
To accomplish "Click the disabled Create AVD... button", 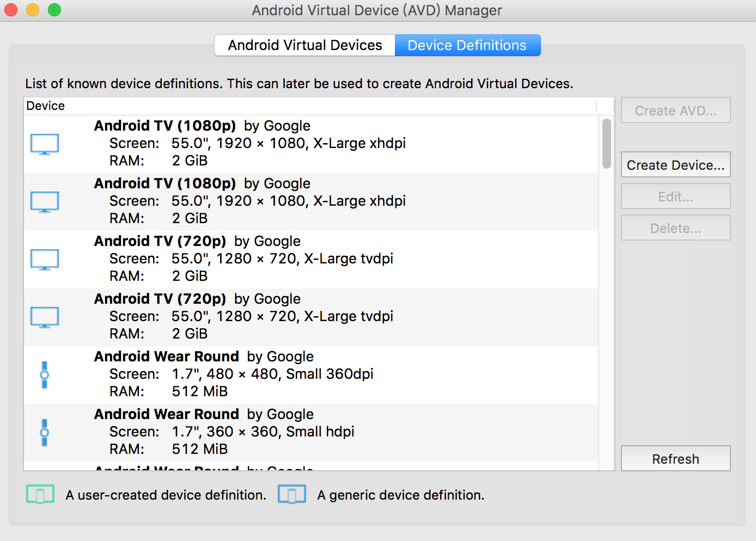I will click(x=675, y=110).
